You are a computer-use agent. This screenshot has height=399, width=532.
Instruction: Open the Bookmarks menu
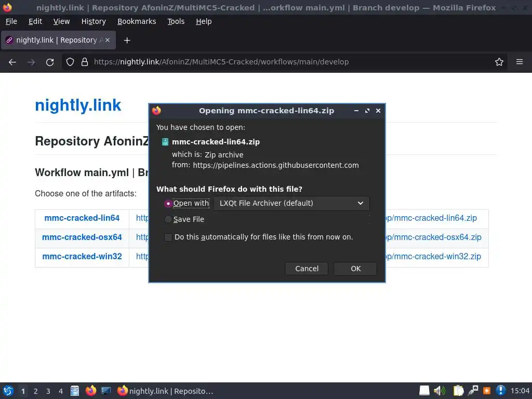click(x=137, y=21)
